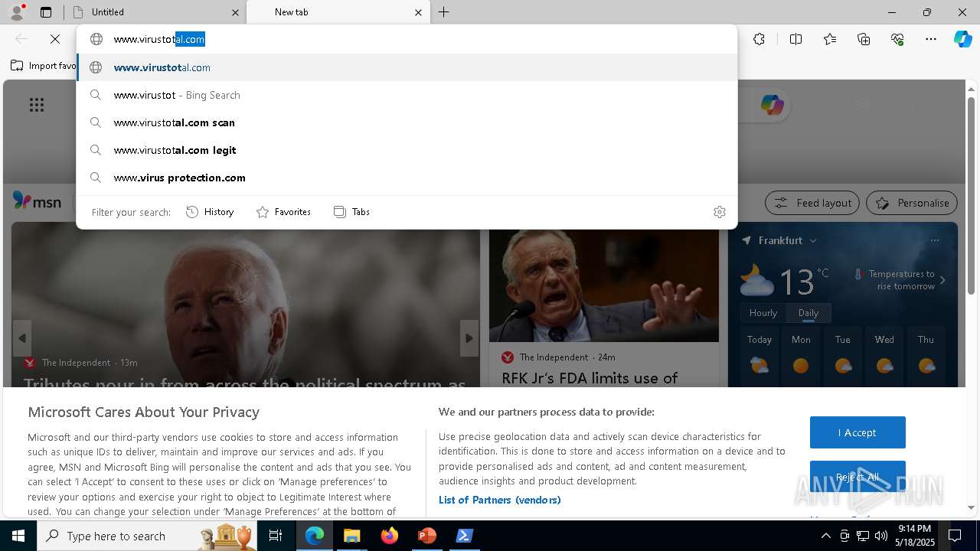Stop loading page with X button

(x=55, y=39)
